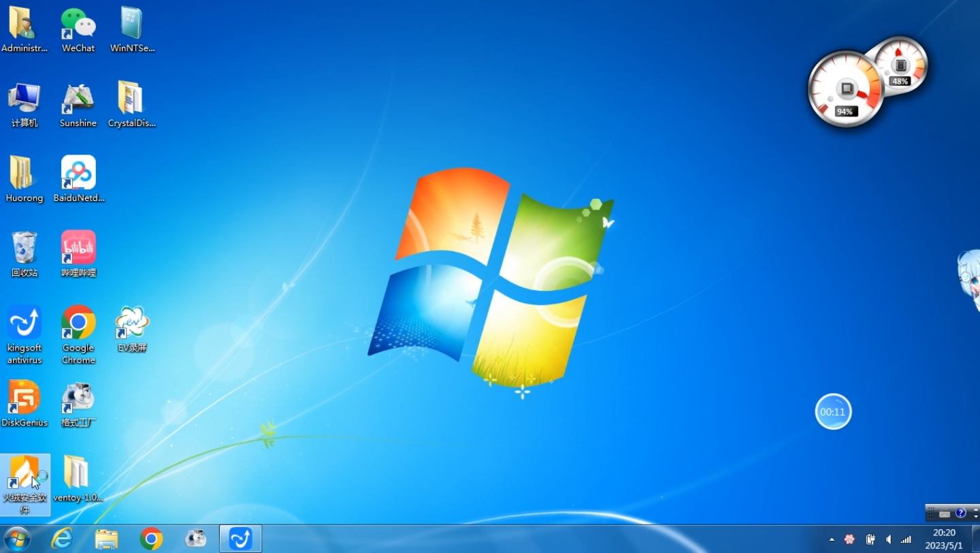This screenshot has width=980, height=553.
Task: Select the ventoy-1.0 folder icon
Action: (78, 479)
